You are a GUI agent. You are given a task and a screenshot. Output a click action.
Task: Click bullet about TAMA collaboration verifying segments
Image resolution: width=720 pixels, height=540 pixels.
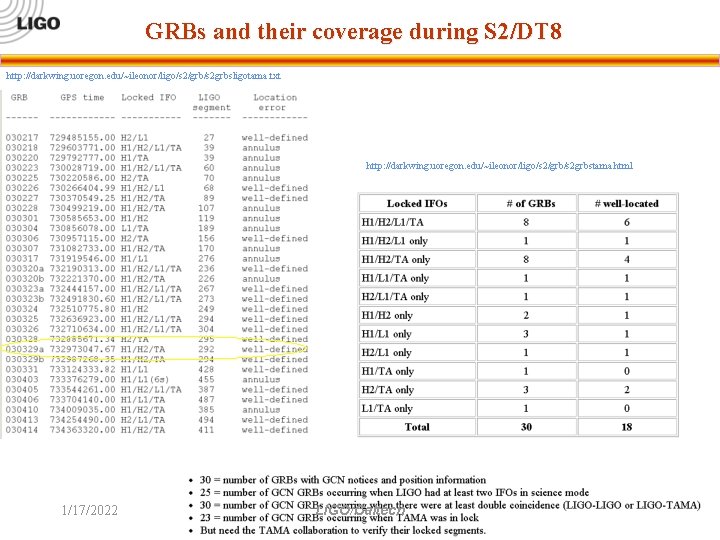(x=343, y=530)
